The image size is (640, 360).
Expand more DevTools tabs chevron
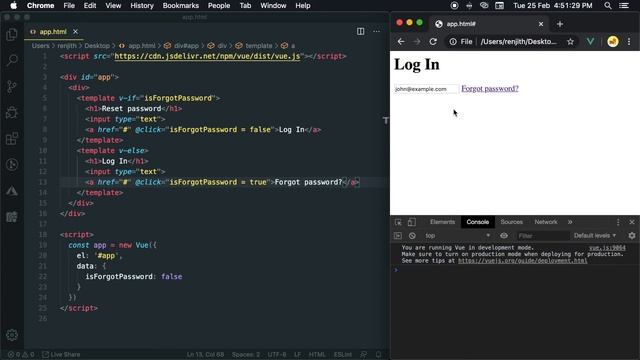pos(570,222)
